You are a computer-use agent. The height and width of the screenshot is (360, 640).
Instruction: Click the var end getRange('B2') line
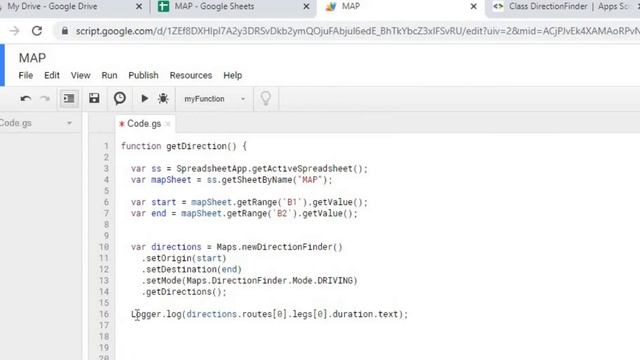click(x=244, y=213)
